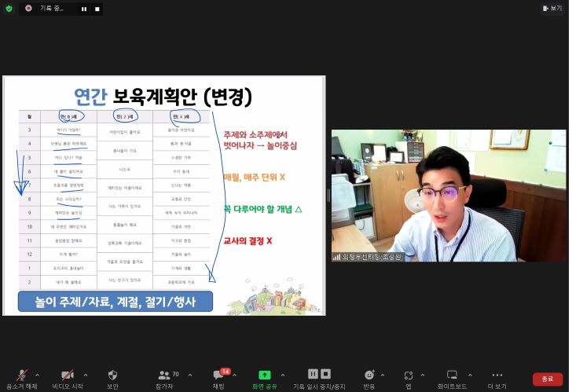Expand chat options arrow

235,375
